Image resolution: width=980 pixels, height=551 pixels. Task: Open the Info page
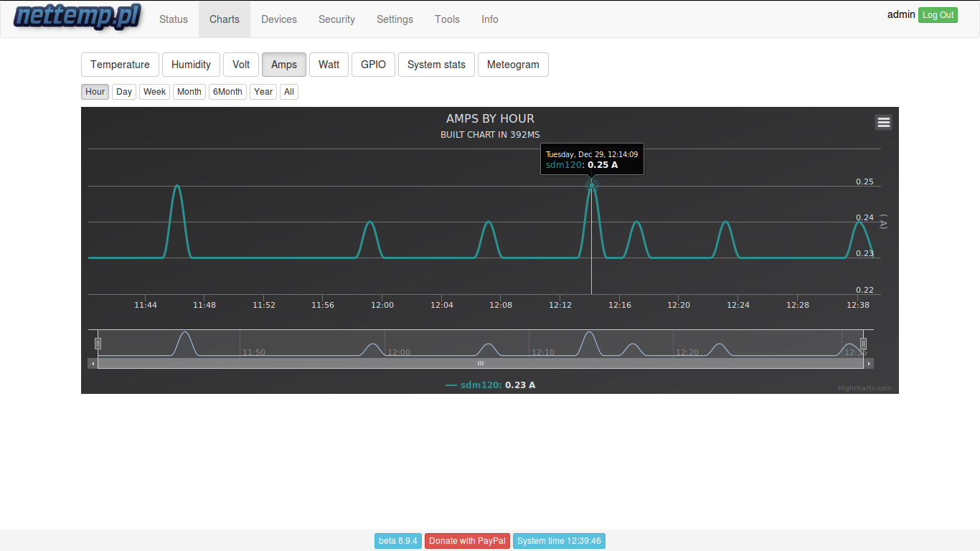(x=490, y=19)
